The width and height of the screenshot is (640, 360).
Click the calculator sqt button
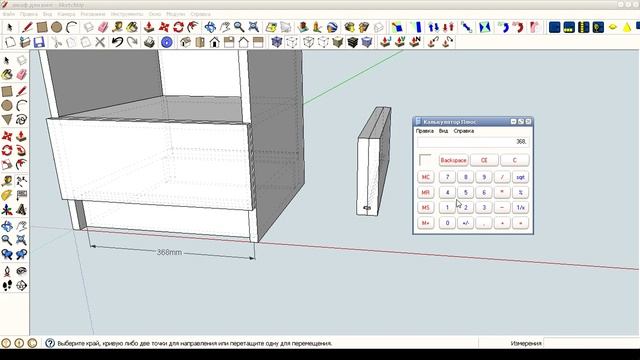pos(520,177)
